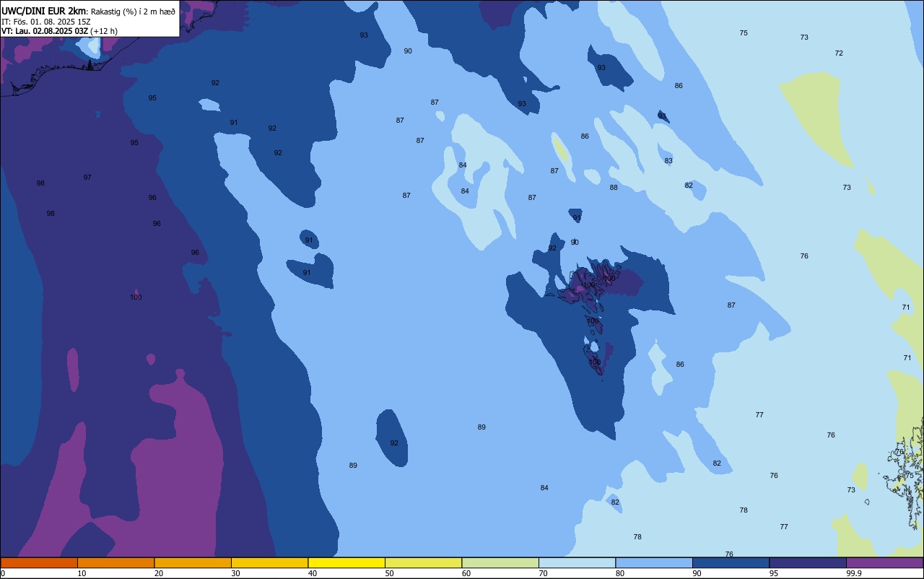Click the legend tick label '60'
Image resolution: width=924 pixels, height=579 pixels.
pos(466,573)
